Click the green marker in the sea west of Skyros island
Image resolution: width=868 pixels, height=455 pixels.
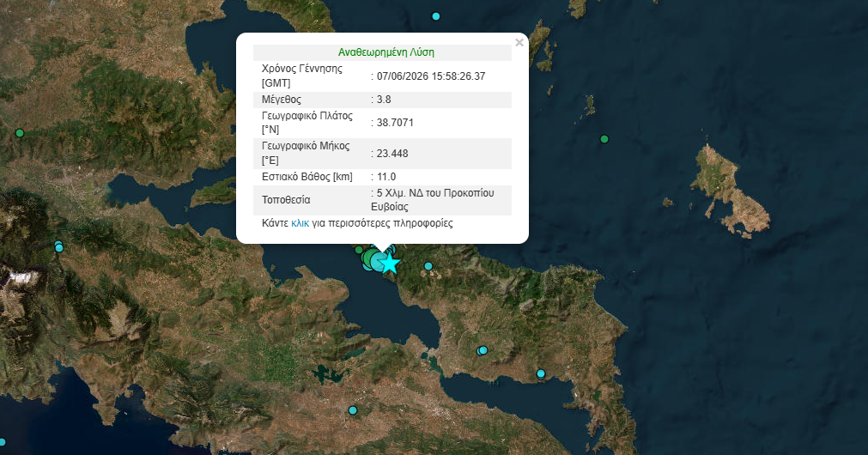click(x=604, y=139)
